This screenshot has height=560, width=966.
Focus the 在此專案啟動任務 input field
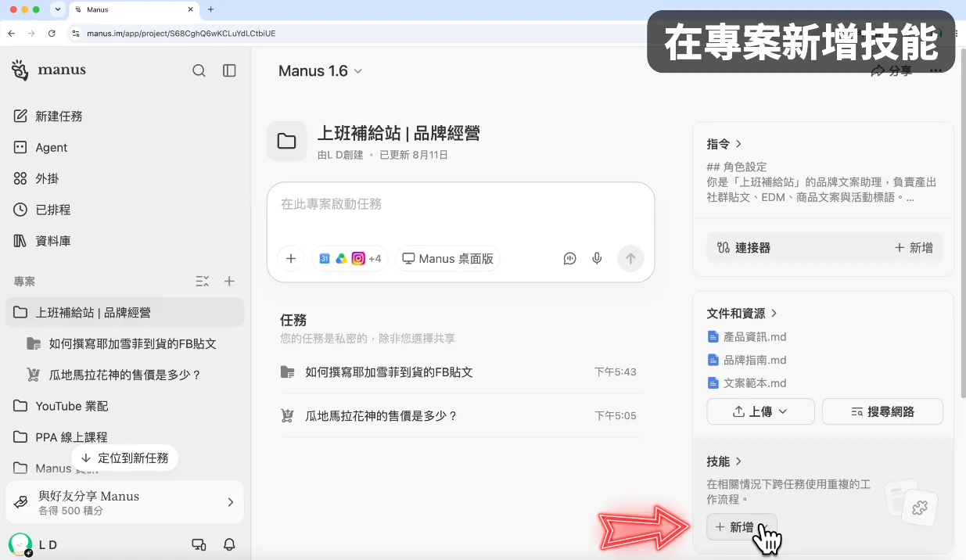click(460, 204)
